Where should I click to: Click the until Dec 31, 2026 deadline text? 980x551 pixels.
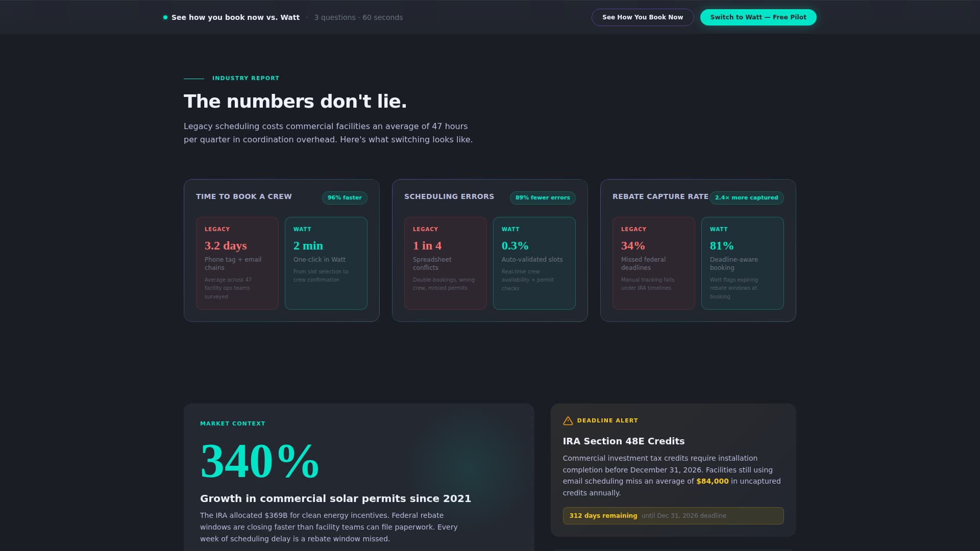(684, 516)
